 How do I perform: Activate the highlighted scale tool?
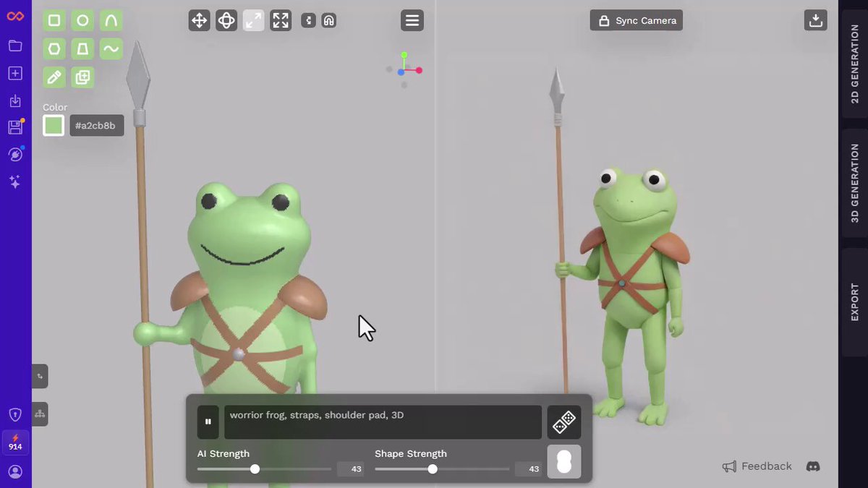coord(253,20)
